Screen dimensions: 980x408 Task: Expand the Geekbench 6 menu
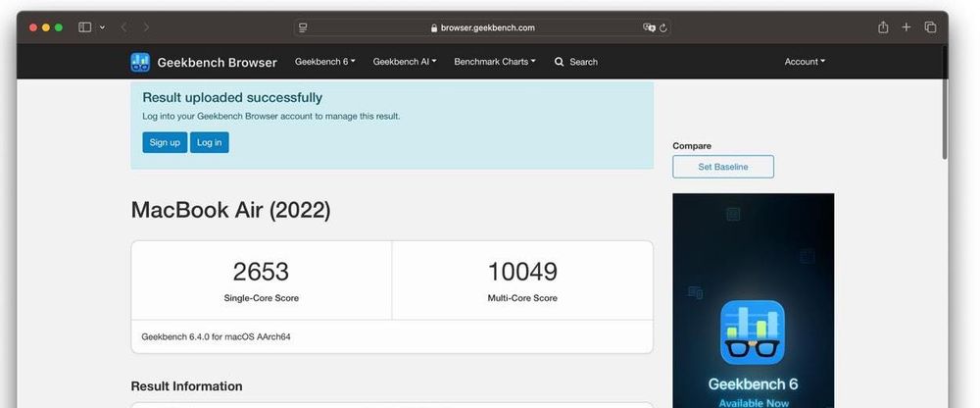click(325, 62)
